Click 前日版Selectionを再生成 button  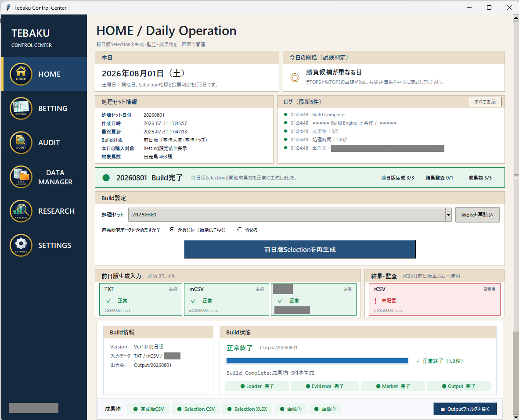pyautogui.click(x=300, y=249)
